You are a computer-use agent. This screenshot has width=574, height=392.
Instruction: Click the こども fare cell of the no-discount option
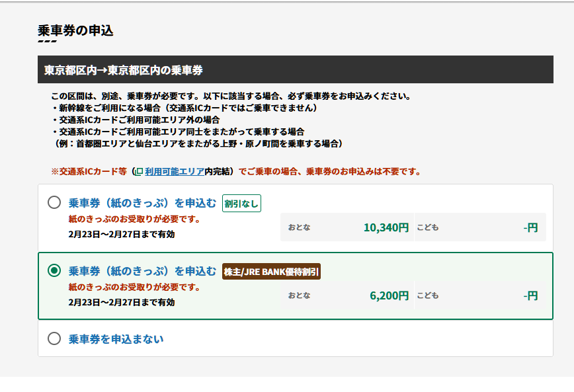480,227
